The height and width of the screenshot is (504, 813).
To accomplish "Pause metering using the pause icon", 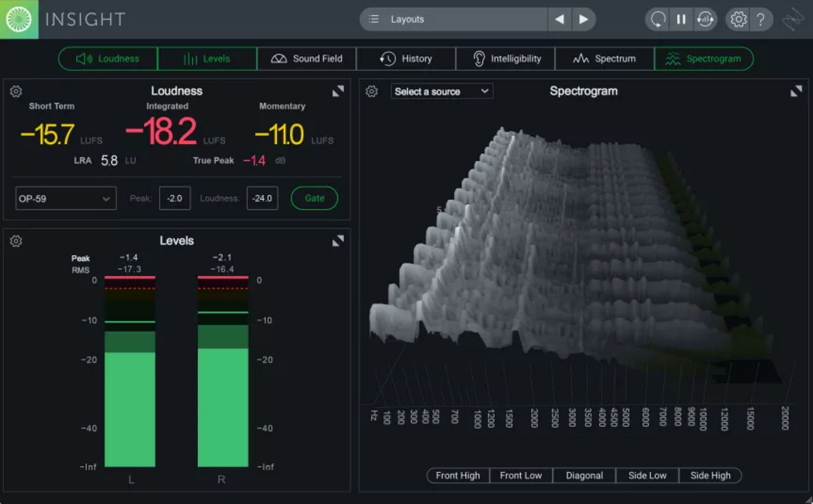I will point(681,19).
